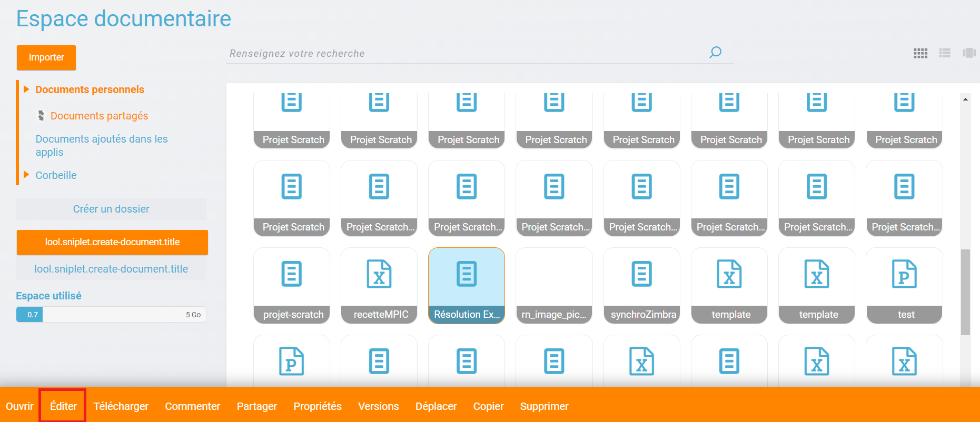Expand the Corbeille folder

tap(26, 175)
